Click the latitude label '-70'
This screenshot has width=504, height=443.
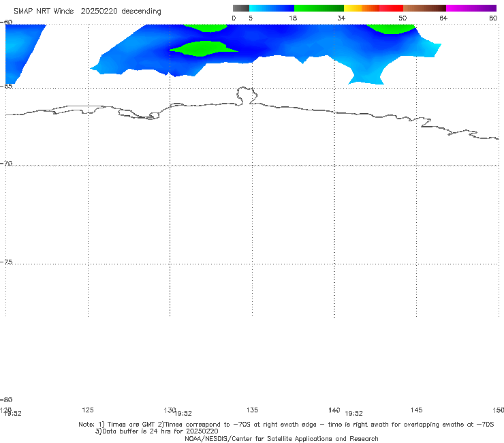(x=6, y=164)
